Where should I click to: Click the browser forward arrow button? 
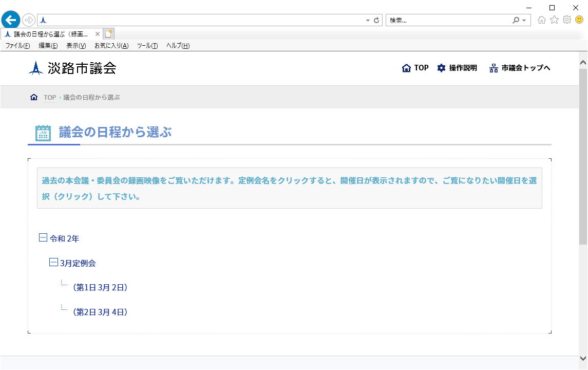28,20
